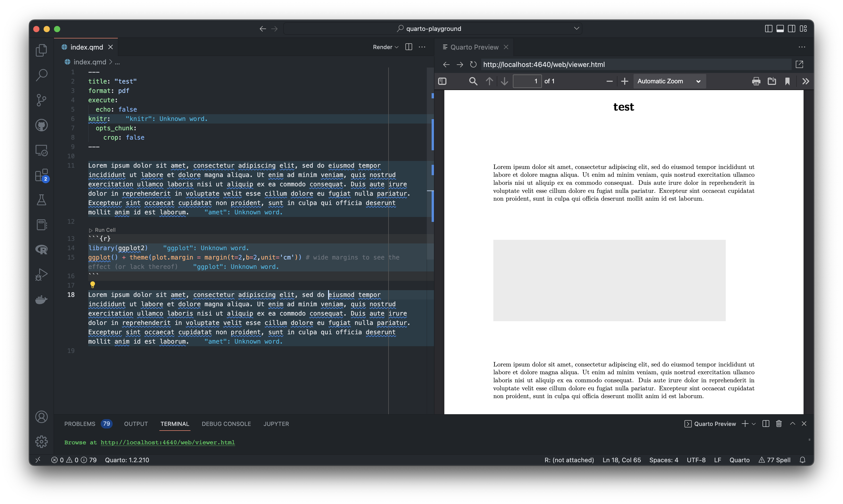Open the Search view in activity bar
843x504 pixels.
coord(42,75)
